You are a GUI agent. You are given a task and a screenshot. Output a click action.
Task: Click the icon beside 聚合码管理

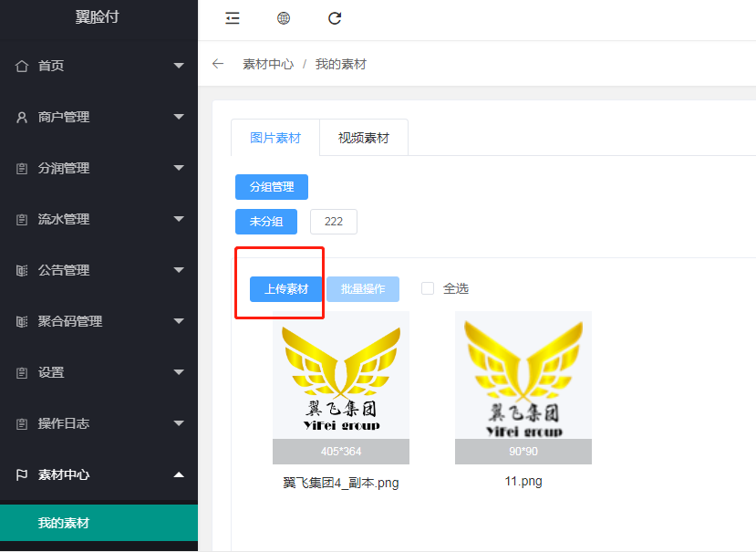(x=22, y=321)
